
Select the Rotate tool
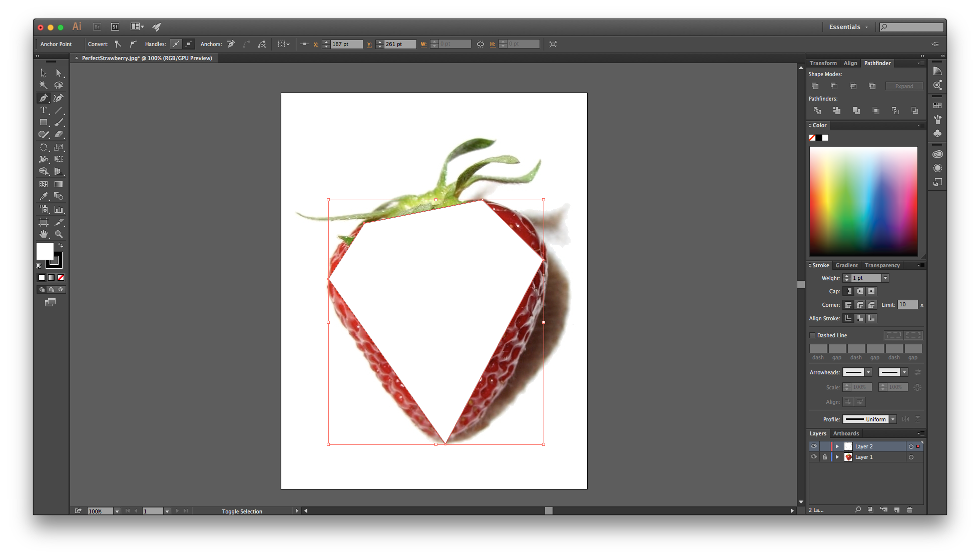point(44,147)
